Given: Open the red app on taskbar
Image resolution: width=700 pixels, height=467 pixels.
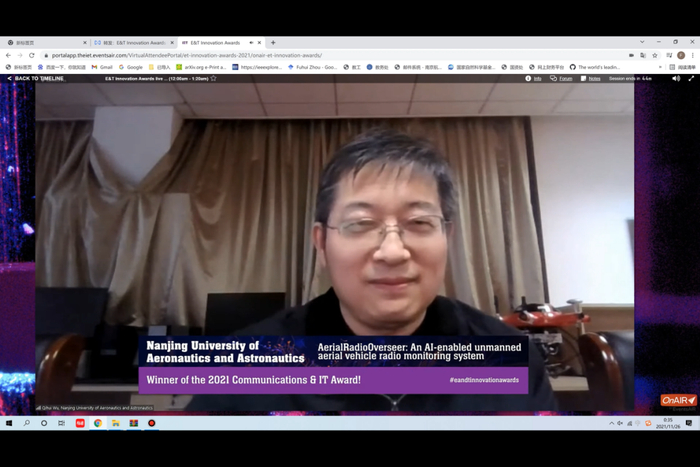Looking at the screenshot, I should pos(80,423).
